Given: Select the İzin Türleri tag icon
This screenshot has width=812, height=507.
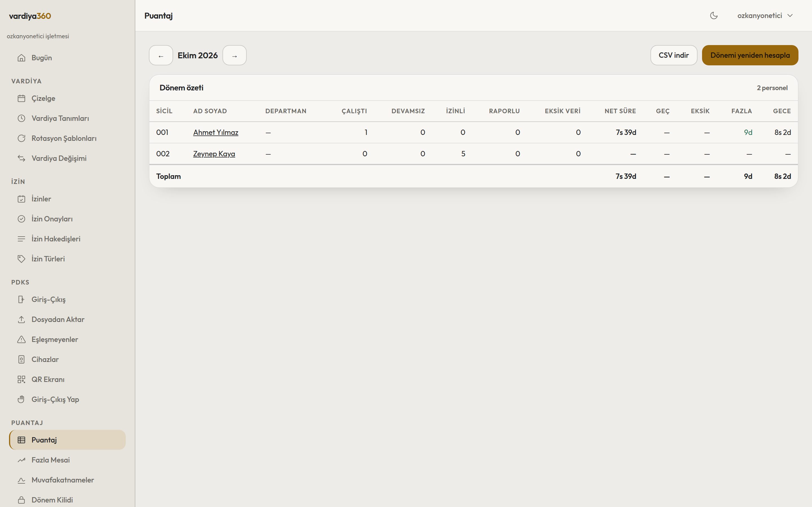Looking at the screenshot, I should [21, 259].
